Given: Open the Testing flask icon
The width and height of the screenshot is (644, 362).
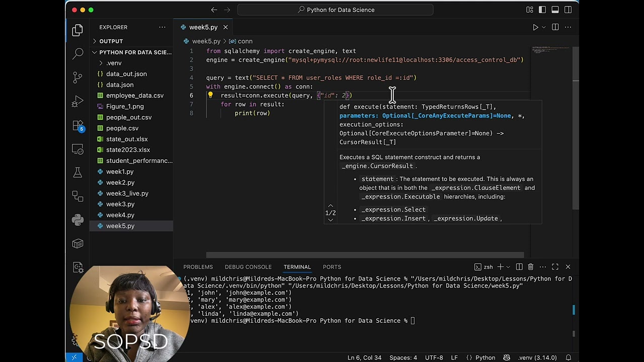Looking at the screenshot, I should point(77,172).
